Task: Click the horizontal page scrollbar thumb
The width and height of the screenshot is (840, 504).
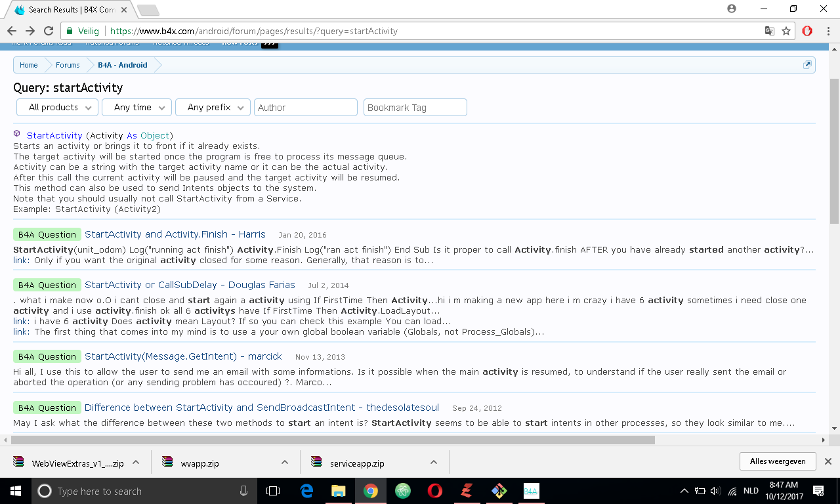Action: click(333, 440)
